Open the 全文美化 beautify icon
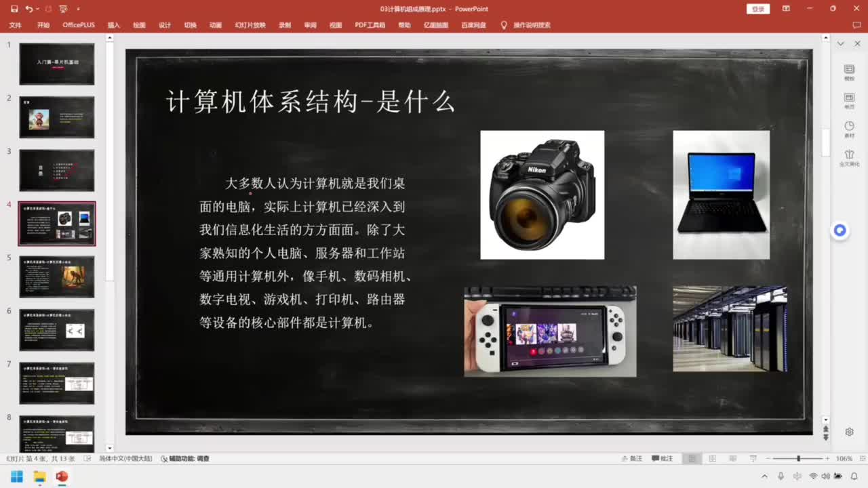This screenshot has height=488, width=868. click(849, 158)
